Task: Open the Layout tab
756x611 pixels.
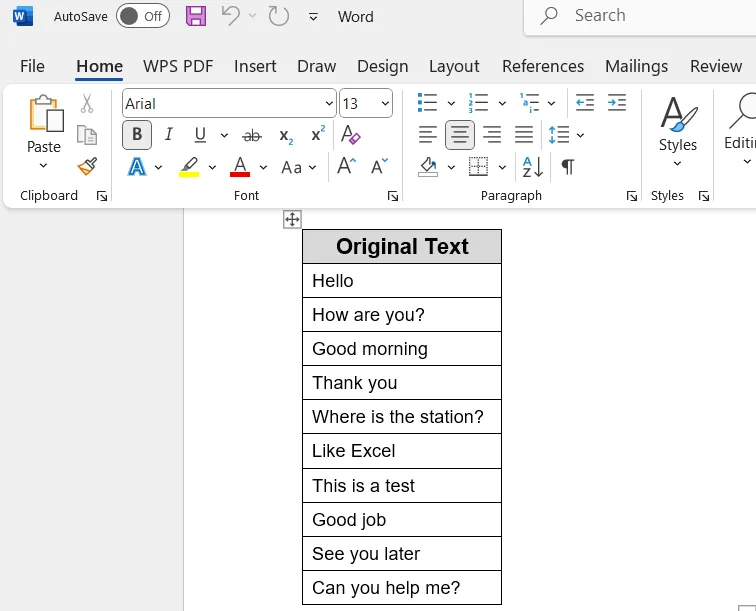Action: click(x=454, y=66)
